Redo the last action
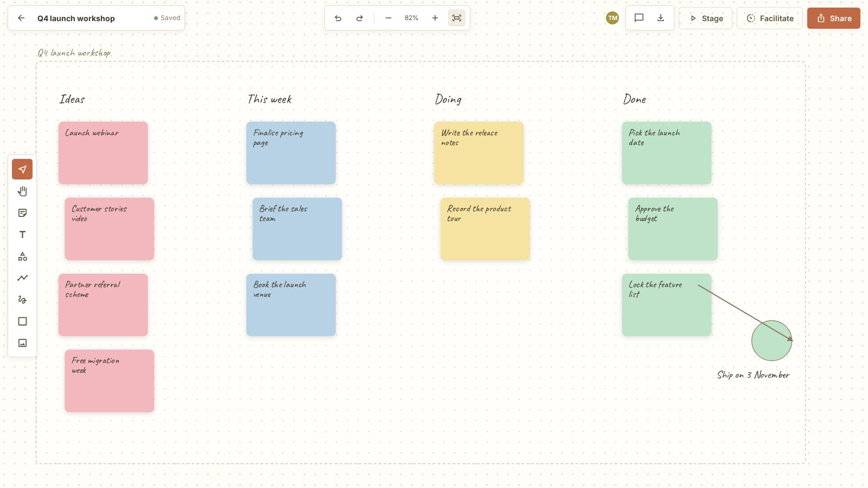 coord(359,18)
